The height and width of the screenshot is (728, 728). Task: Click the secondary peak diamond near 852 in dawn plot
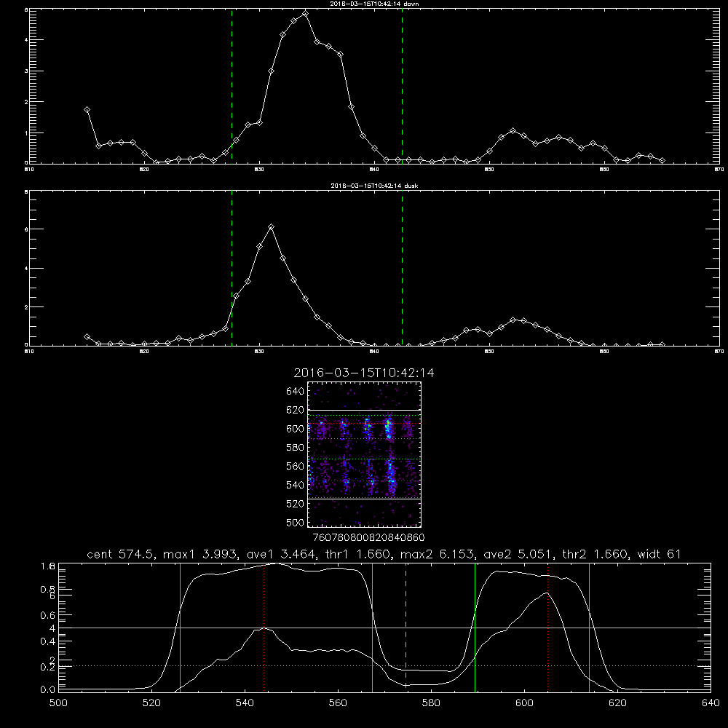click(x=513, y=131)
